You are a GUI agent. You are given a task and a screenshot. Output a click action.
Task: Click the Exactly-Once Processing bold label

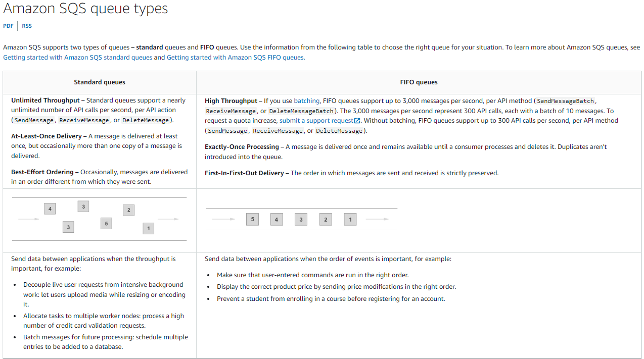(242, 147)
